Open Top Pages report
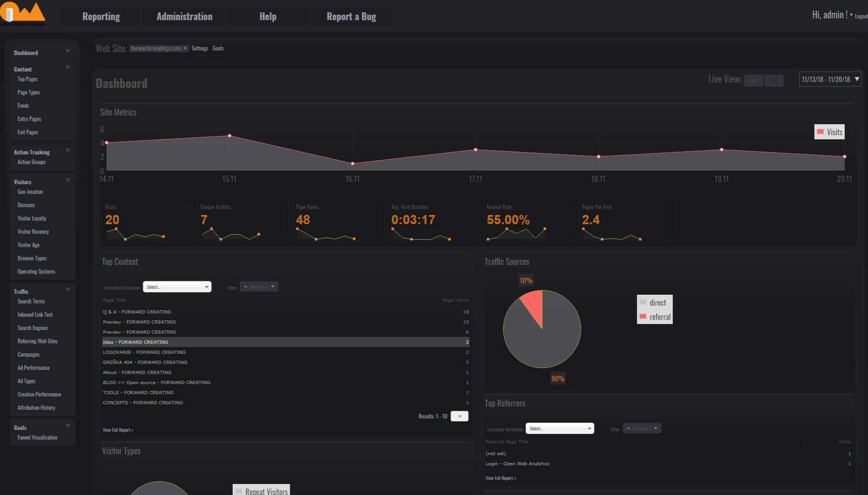 [28, 79]
